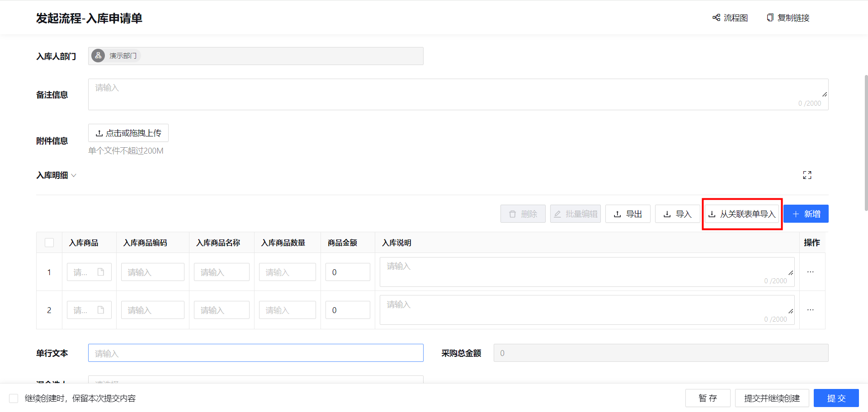
Task: Focus row 1 入库商品编码 input
Action: point(153,272)
